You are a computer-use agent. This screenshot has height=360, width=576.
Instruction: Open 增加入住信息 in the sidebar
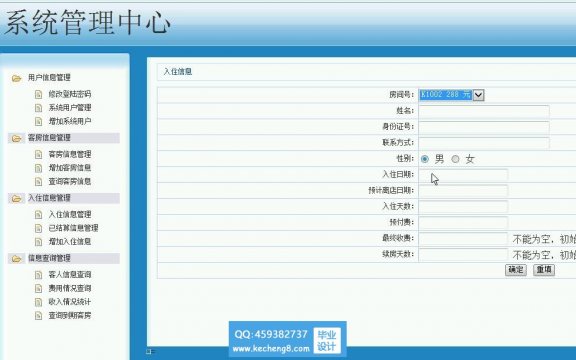coord(70,241)
